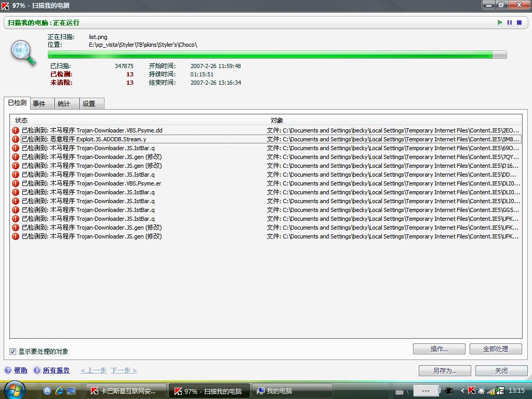This screenshot has width=532, height=399.
Task: Click the 另存为... button
Action: pos(445,370)
